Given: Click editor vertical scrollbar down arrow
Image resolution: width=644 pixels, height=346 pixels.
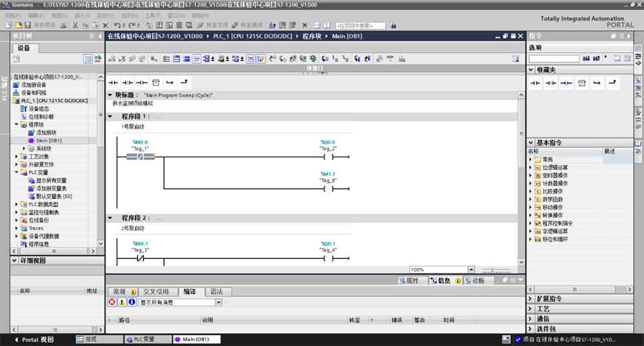Looking at the screenshot, I should click(x=521, y=262).
